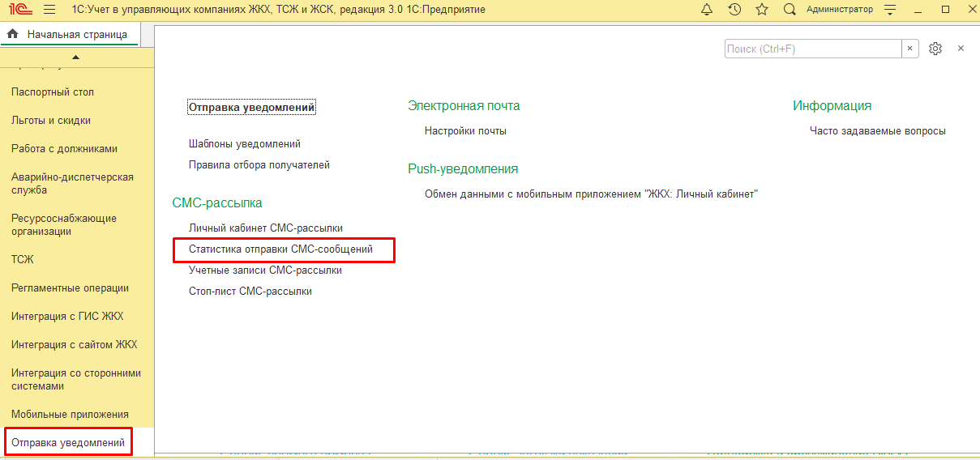Screen dimensions: 980x460
Task: Open service settings lines icon in title bar
Action: 891,10
